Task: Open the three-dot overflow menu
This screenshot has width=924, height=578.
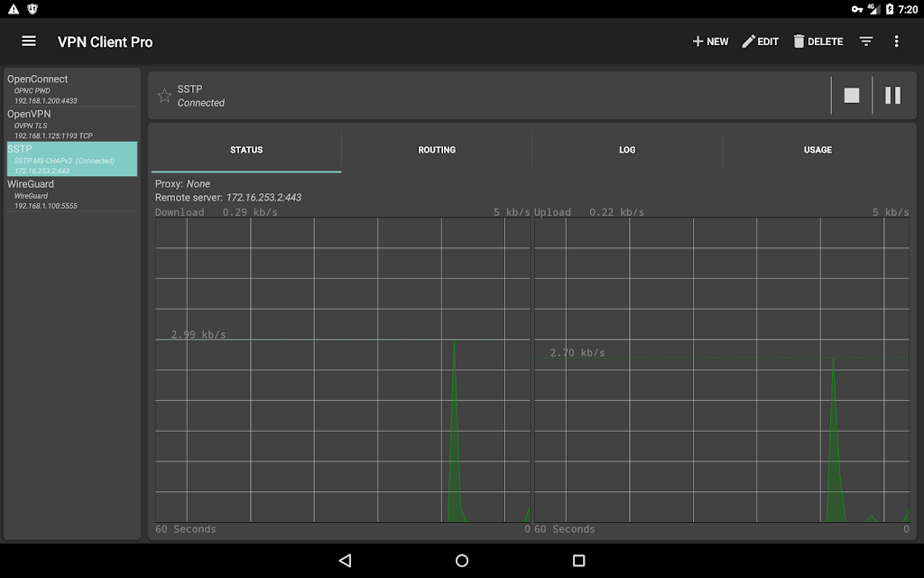Action: coord(896,42)
